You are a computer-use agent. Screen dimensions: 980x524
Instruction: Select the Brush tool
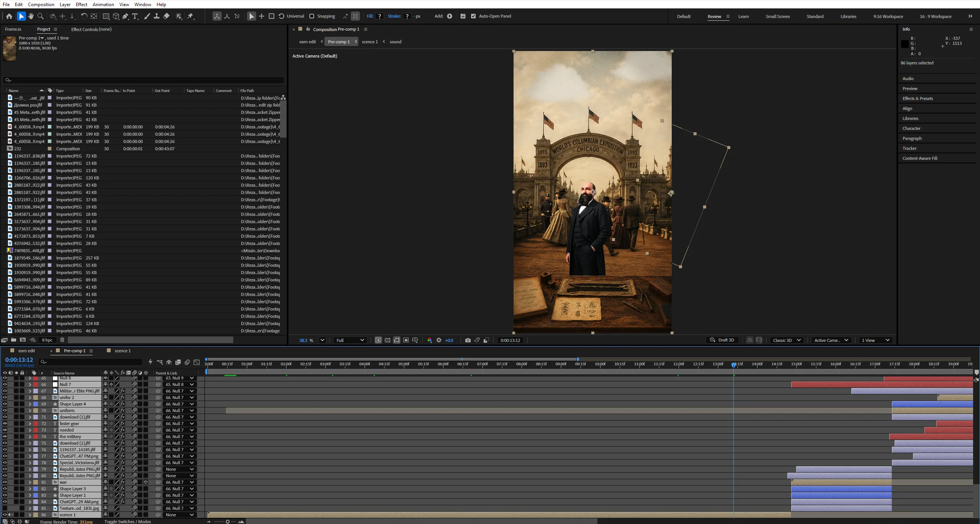point(147,16)
